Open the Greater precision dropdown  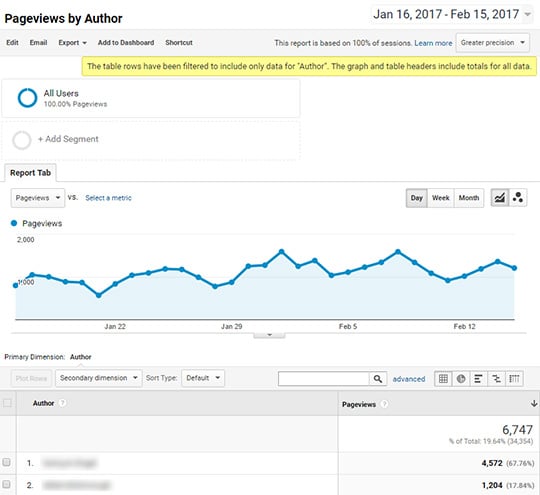point(492,43)
